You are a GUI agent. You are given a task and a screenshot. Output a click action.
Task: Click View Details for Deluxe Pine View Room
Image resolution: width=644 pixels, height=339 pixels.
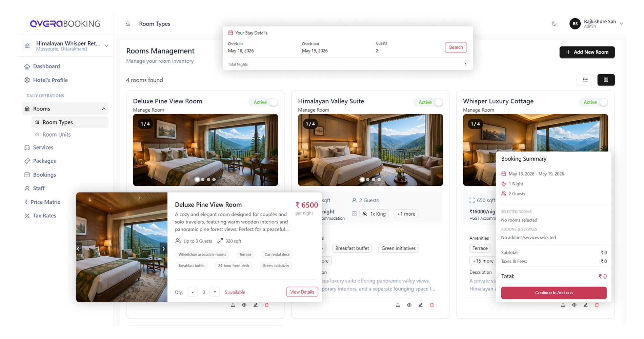302,292
